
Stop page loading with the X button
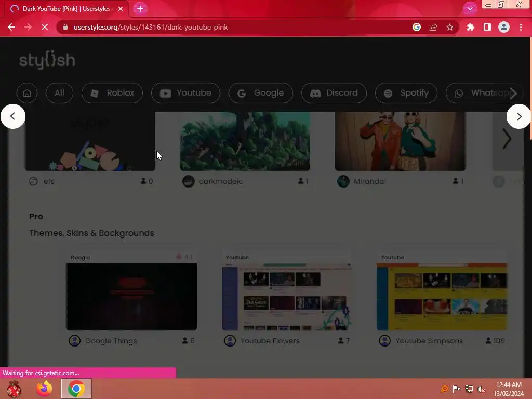click(x=45, y=27)
